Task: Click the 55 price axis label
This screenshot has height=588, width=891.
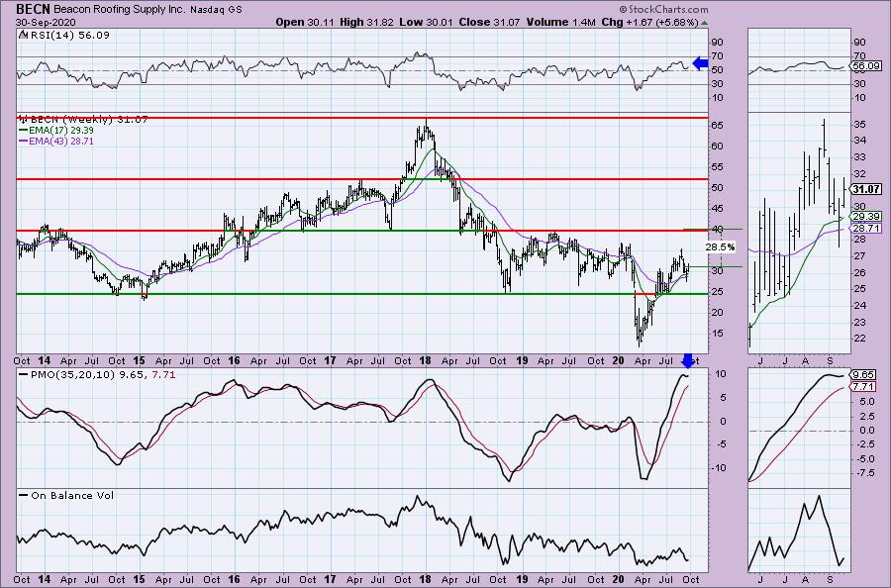Action: (x=718, y=167)
